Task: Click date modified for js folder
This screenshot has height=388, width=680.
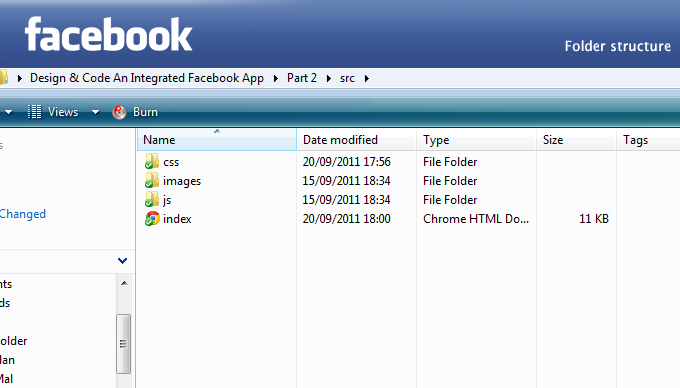Action: [347, 200]
